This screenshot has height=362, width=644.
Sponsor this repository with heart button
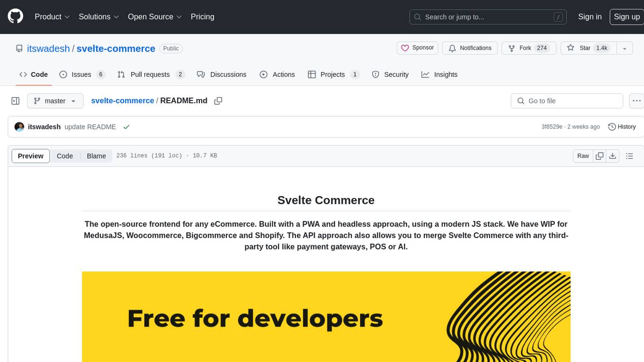[417, 48]
